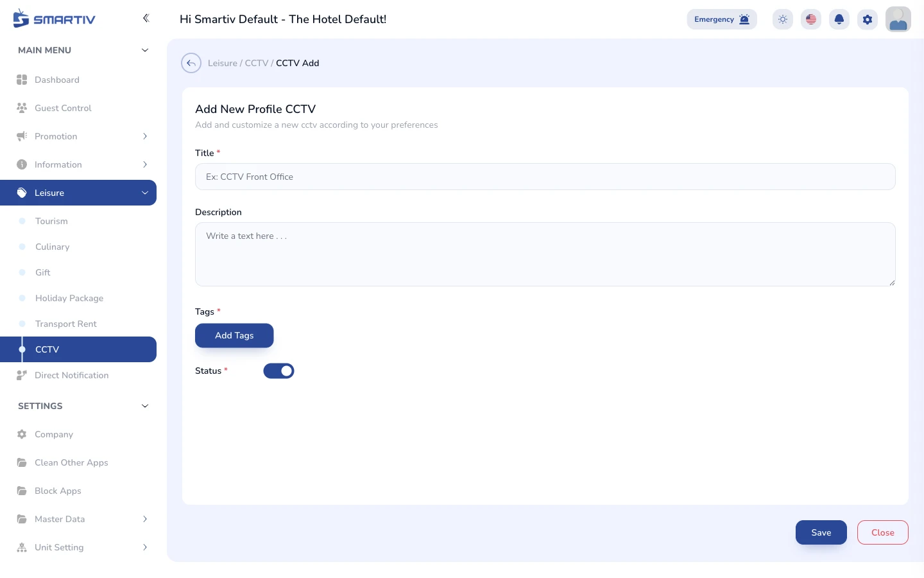Open Guest Control page

(x=78, y=108)
